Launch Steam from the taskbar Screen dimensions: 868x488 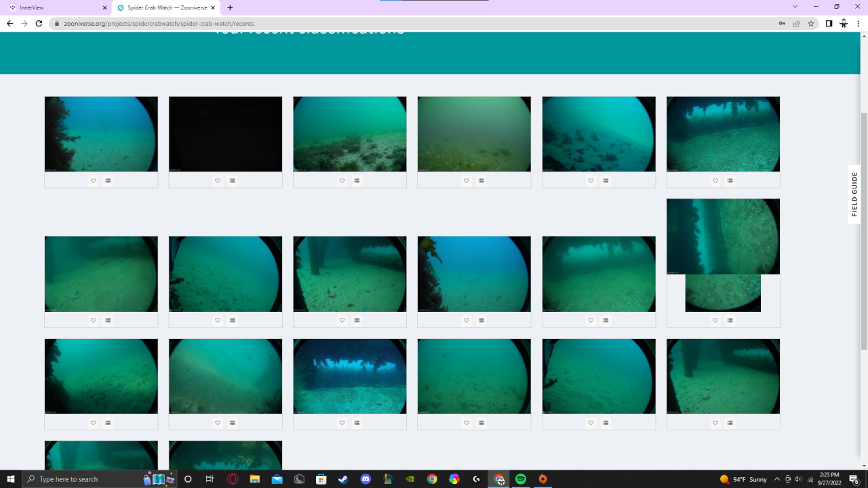tap(343, 479)
